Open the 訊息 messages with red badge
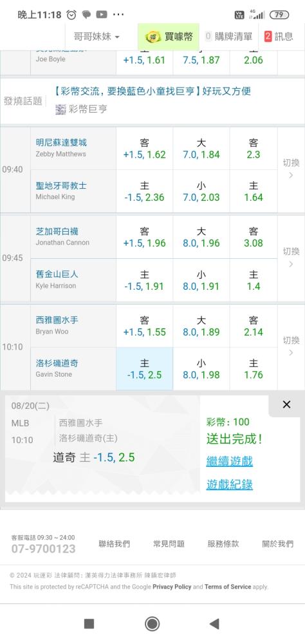This screenshot has height=644, width=305. [x=279, y=37]
